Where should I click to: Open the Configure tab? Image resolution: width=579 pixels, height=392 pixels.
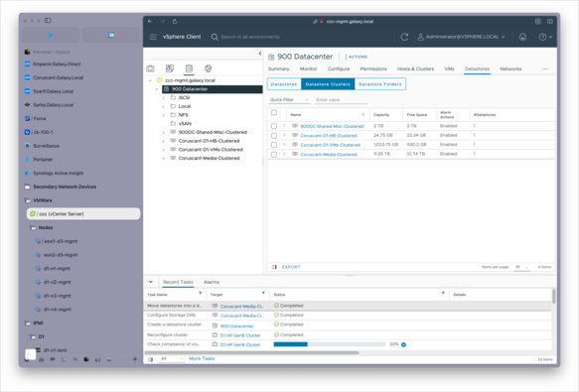tap(339, 69)
